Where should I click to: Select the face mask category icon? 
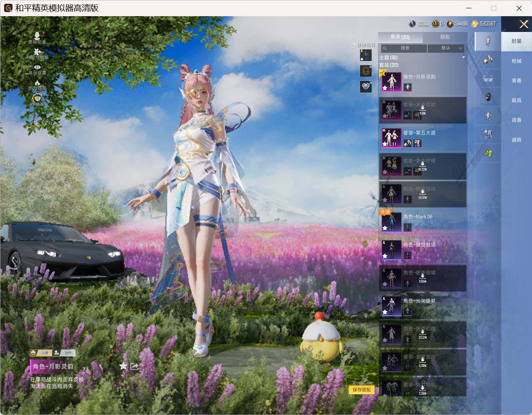click(488, 97)
